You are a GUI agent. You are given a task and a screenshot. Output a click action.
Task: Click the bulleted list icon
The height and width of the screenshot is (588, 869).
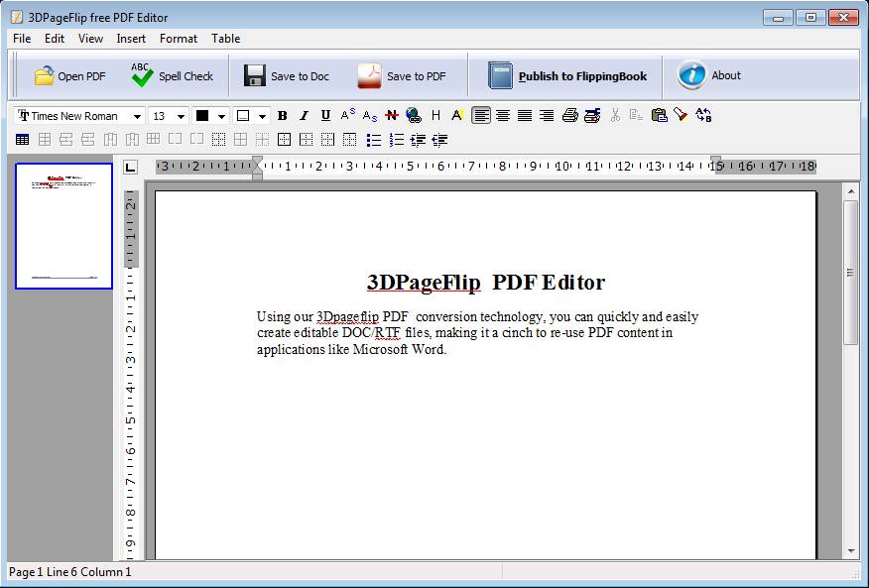tap(374, 140)
